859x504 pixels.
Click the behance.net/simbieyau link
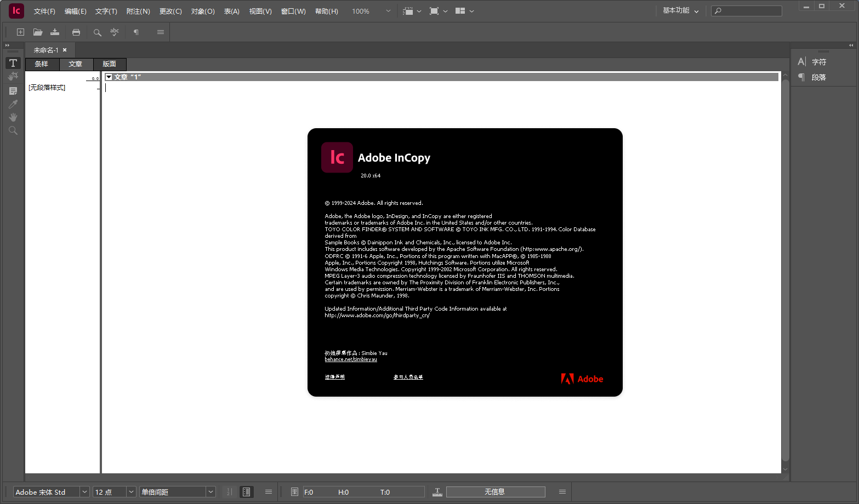350,359
